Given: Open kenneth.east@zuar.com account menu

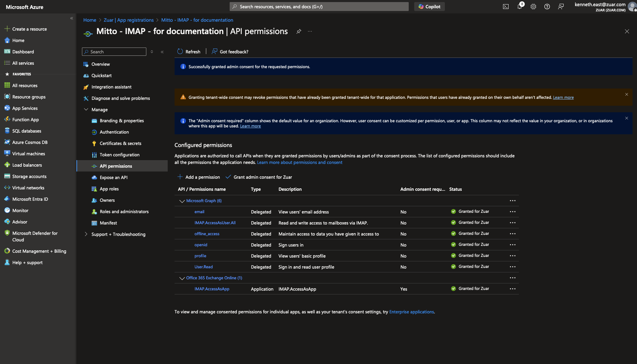Looking at the screenshot, I should click(605, 7).
